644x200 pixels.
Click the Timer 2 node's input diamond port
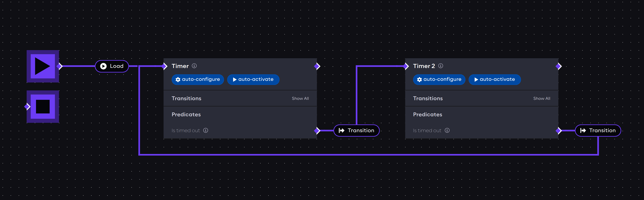[406, 66]
